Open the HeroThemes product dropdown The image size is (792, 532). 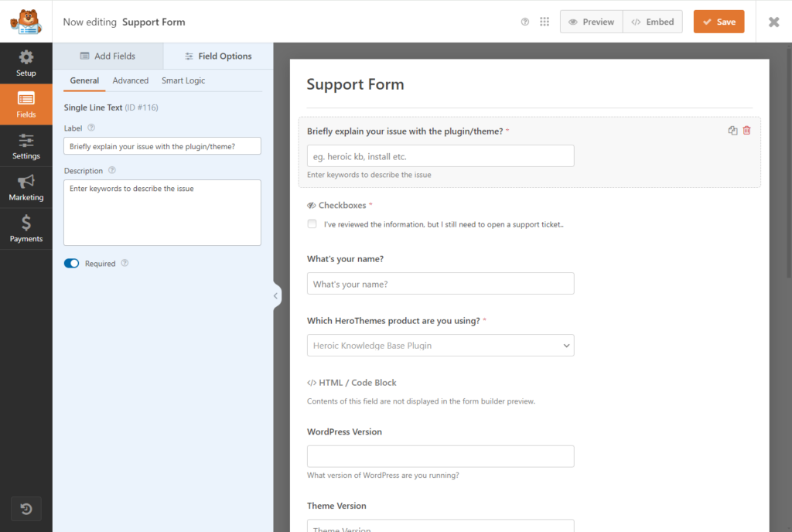[x=440, y=345]
